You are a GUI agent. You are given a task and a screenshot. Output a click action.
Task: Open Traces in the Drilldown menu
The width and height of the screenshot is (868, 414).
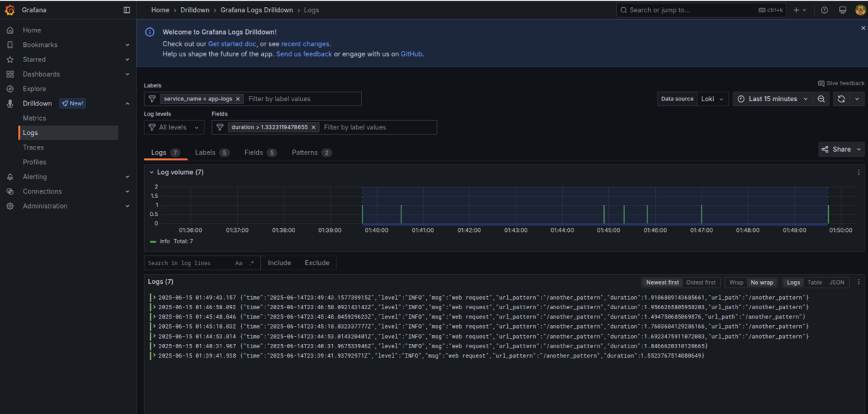(33, 147)
